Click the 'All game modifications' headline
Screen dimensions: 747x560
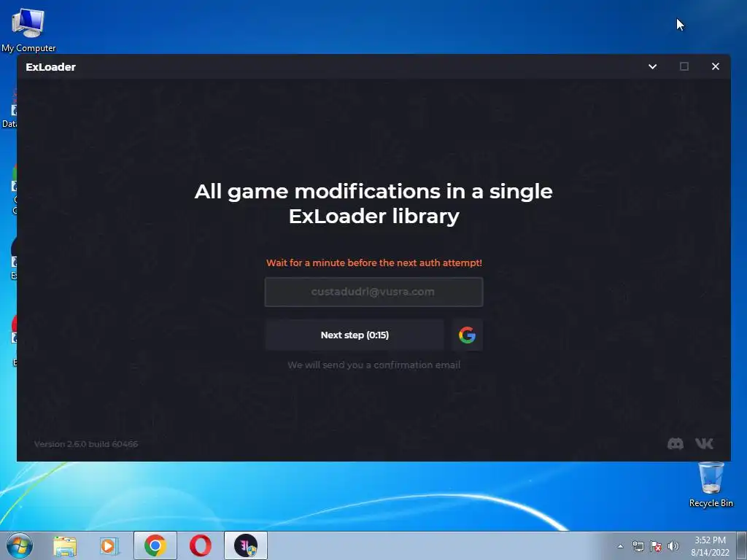[x=373, y=204]
